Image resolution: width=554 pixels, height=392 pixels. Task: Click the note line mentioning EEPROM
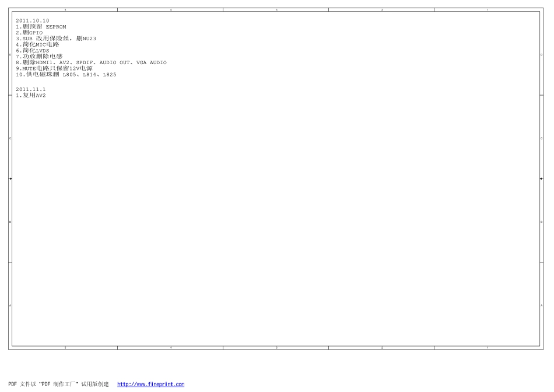[41, 26]
